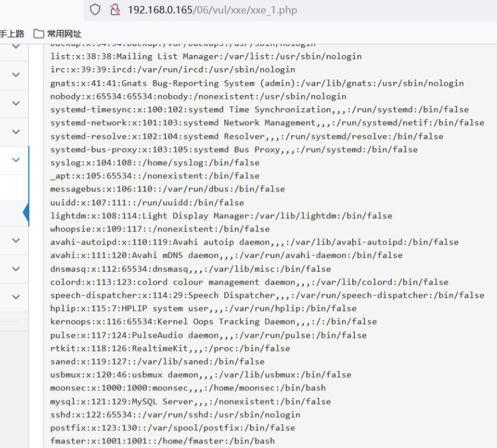The image size is (497, 448).
Task: Click the insecure connection padlock icon
Action: [x=115, y=10]
